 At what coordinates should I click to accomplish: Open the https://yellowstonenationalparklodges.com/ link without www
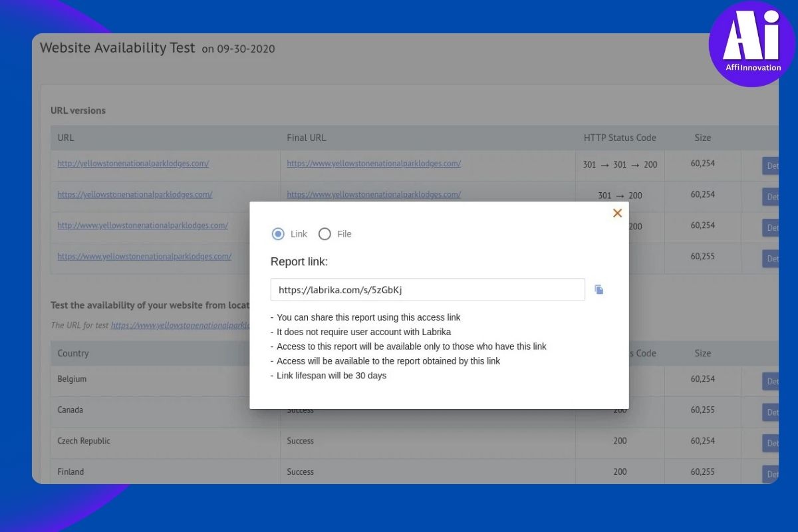coord(134,195)
